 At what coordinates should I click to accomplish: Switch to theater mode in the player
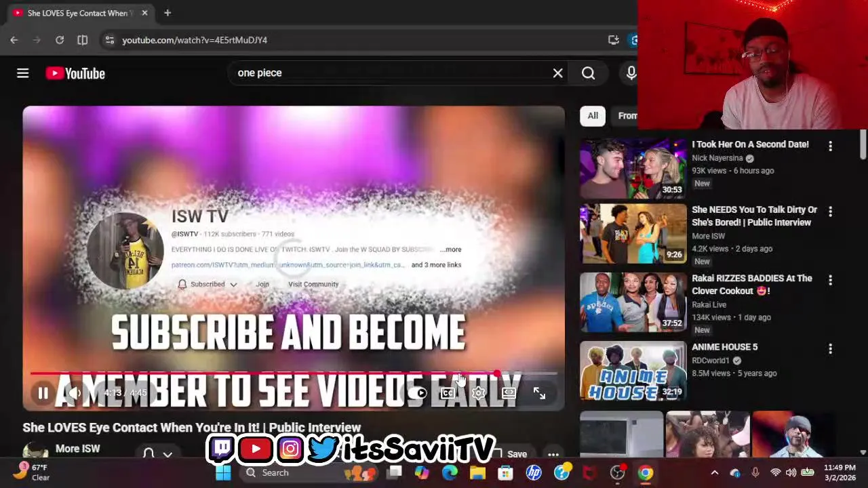[509, 393]
